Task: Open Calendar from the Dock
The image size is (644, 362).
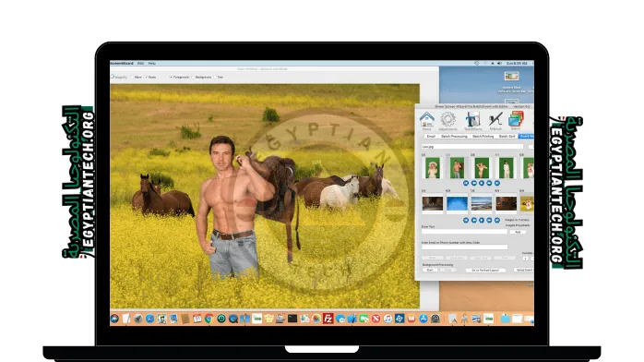Action: [x=197, y=319]
